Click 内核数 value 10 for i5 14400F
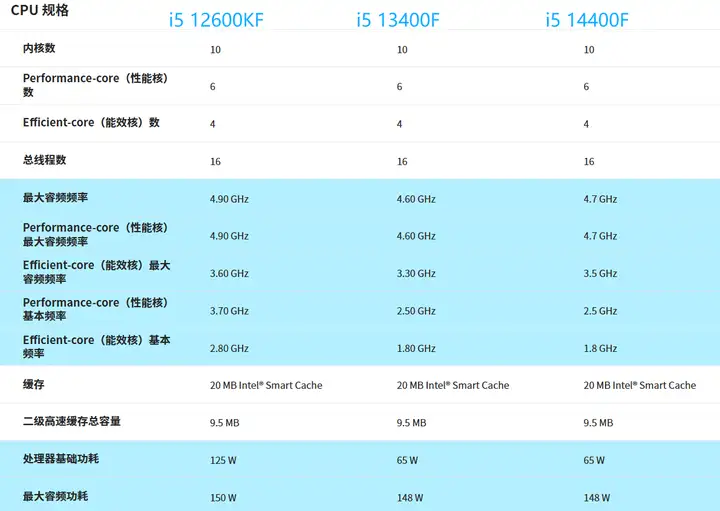 coord(589,50)
